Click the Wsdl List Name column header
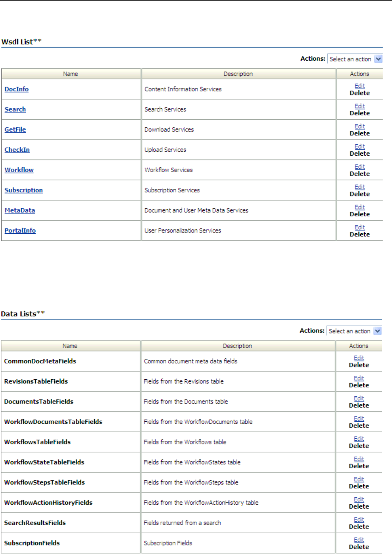This screenshot has width=392, height=554. (x=71, y=74)
